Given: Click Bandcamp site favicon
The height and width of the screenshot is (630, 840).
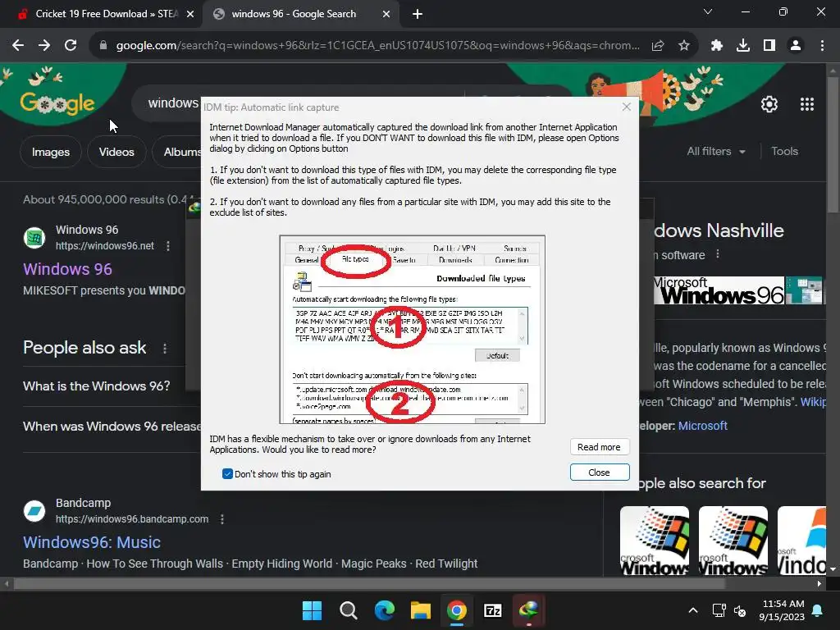Looking at the screenshot, I should 34,511.
